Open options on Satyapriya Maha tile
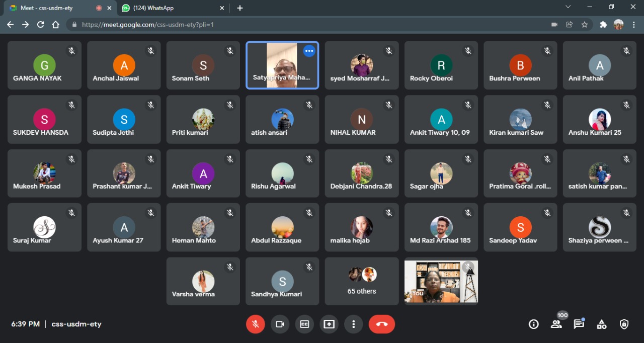The width and height of the screenshot is (644, 343). coord(309,51)
